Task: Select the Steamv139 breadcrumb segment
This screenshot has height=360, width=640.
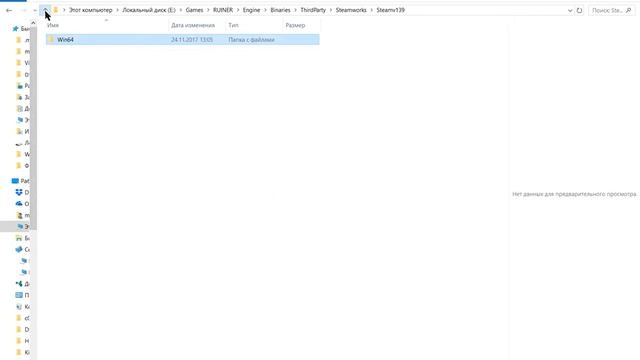Action: coord(391,10)
